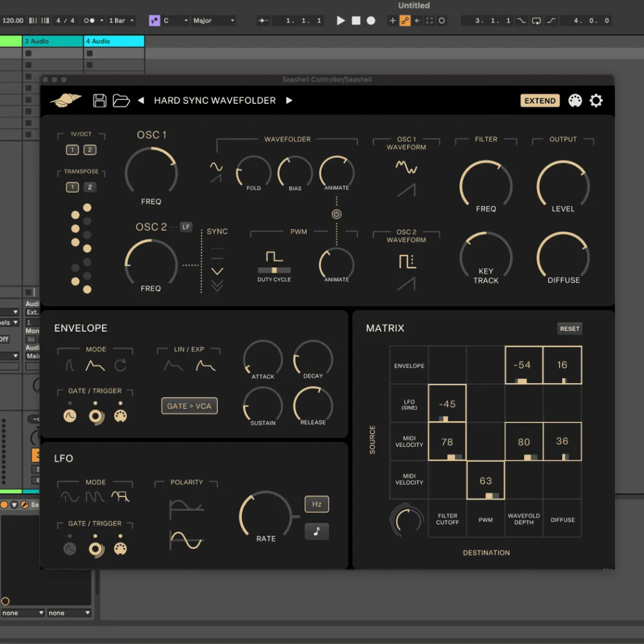The width and height of the screenshot is (644, 644).
Task: Select the LFO musical note sync icon
Action: click(316, 531)
